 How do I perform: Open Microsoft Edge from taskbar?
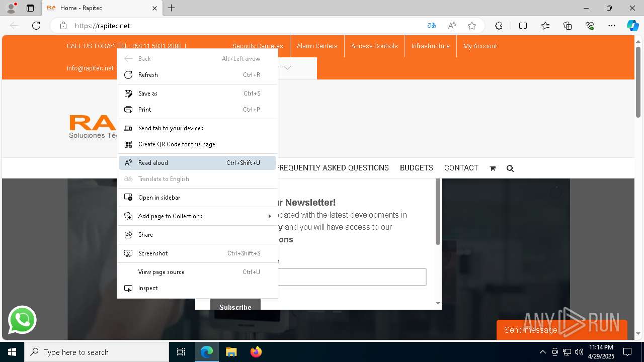(x=207, y=352)
